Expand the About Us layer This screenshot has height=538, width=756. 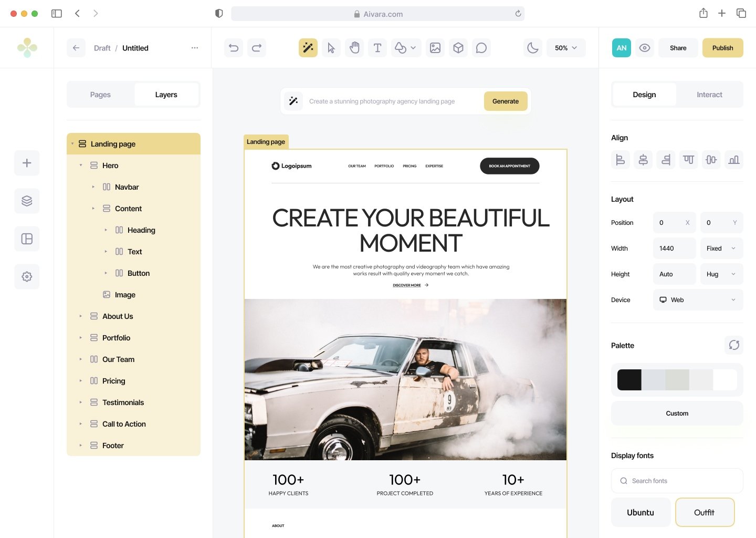(81, 316)
